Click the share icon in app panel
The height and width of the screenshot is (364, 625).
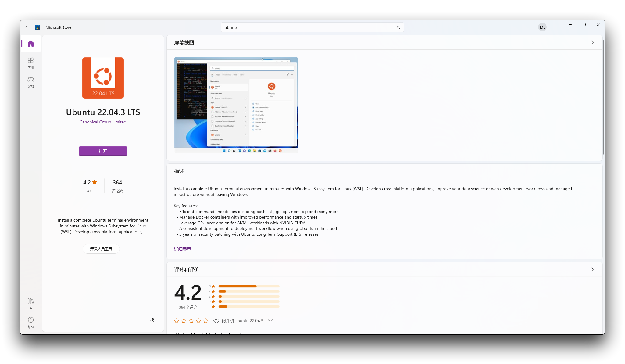tap(152, 320)
